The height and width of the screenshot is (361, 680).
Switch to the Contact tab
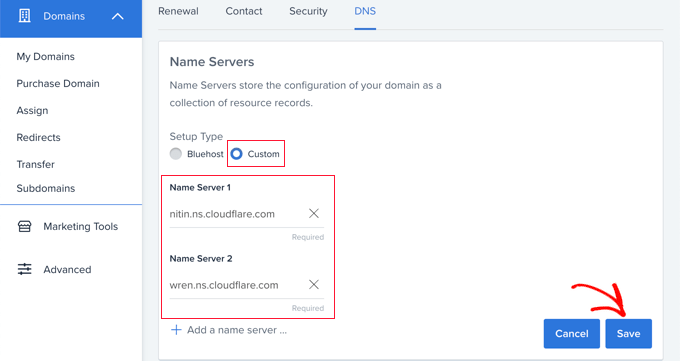(244, 11)
